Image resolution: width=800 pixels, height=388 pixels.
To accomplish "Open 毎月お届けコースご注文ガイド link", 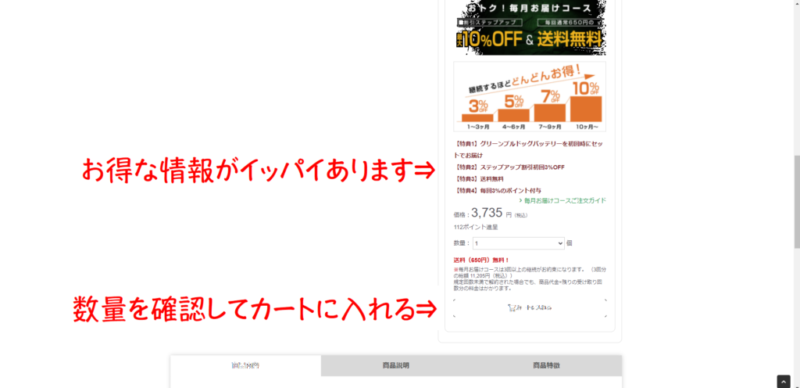I will [x=565, y=201].
